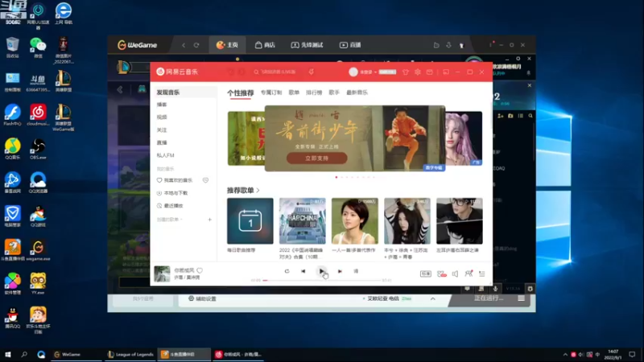This screenshot has height=362, width=644.
Task: Open the 排行榜 tab
Action: 314,93
